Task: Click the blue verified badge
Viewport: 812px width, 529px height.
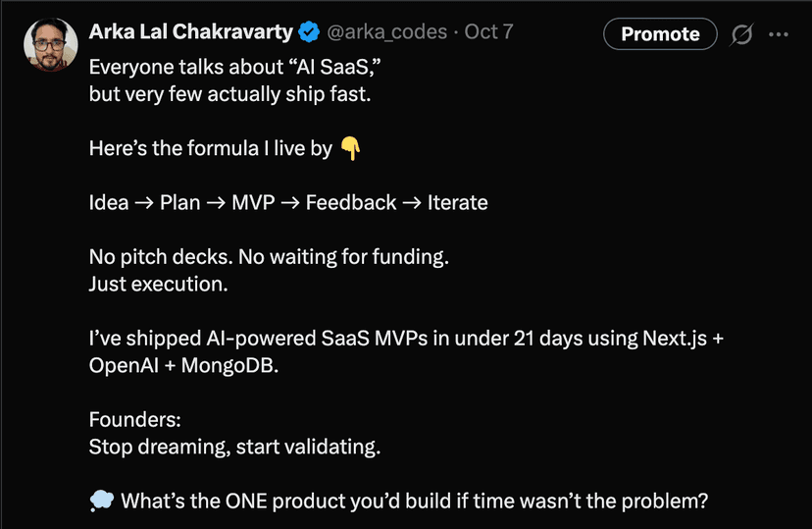Action: tap(309, 32)
